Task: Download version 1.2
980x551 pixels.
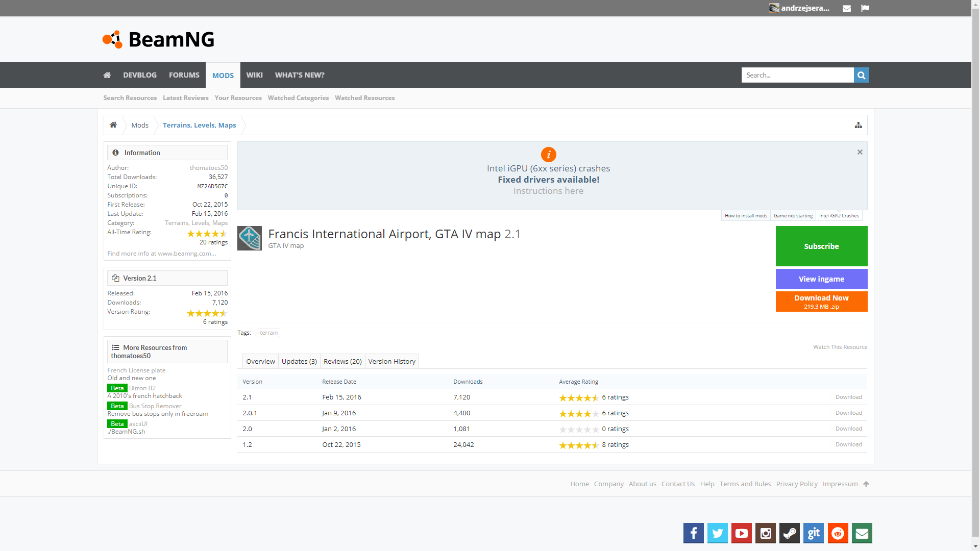Action: (848, 444)
